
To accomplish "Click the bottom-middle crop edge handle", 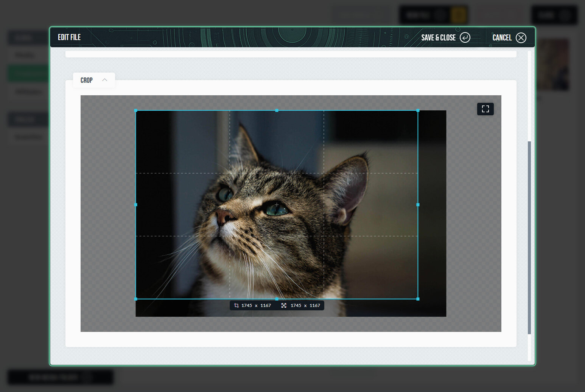I will tap(277, 299).
